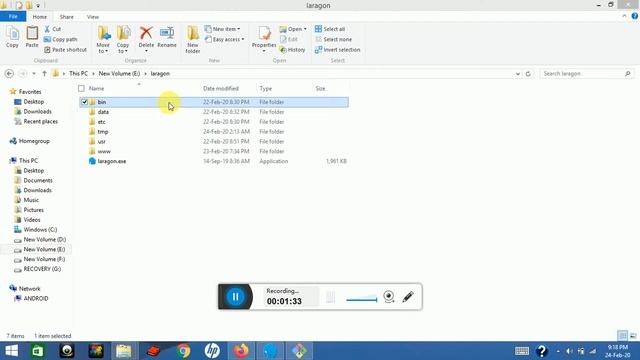Select the laragon.exe file
This screenshot has height=360, width=640.
click(x=214, y=161)
